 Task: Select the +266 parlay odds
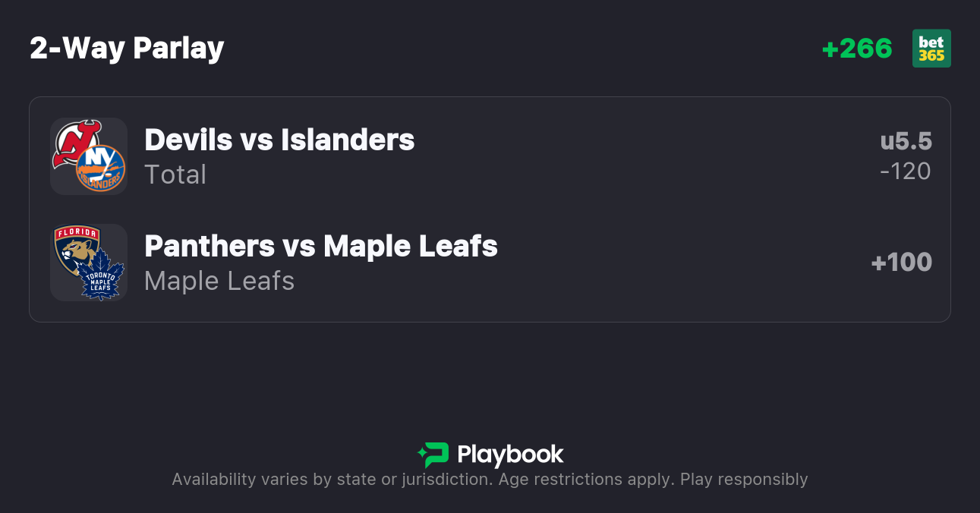point(857,49)
